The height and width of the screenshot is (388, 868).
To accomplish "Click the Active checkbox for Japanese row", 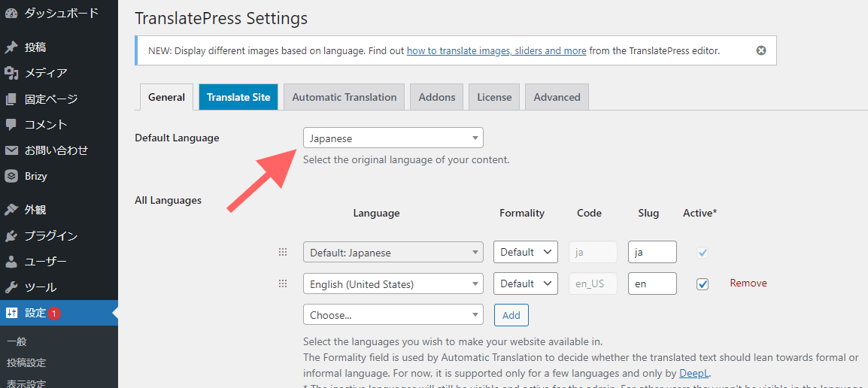I will pos(703,253).
